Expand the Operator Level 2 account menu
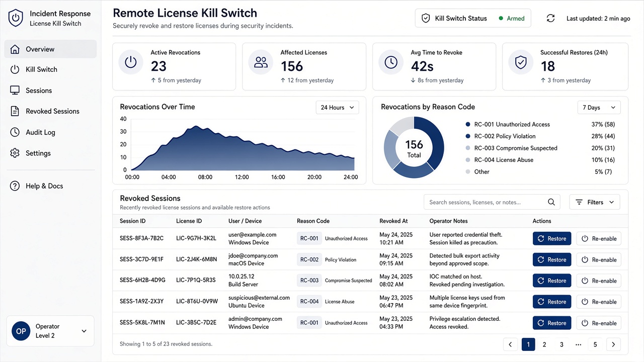This screenshot has width=644, height=362. pyautogui.click(x=50, y=331)
